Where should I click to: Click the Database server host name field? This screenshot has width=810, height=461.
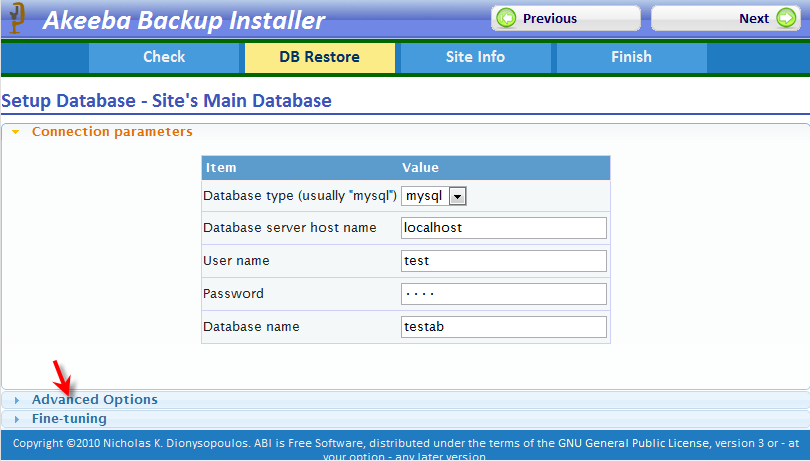tap(504, 228)
